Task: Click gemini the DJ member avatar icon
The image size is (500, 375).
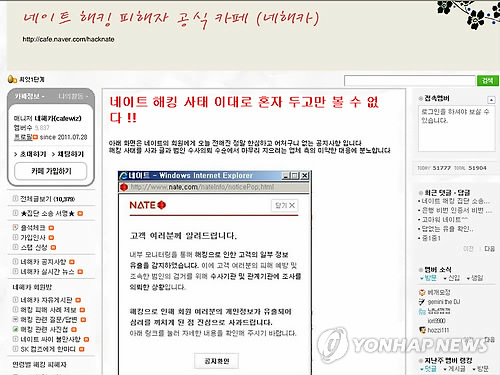Action: pos(422,302)
